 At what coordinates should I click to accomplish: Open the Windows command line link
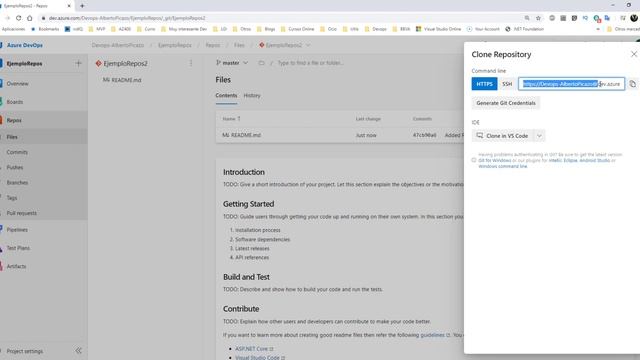502,166
